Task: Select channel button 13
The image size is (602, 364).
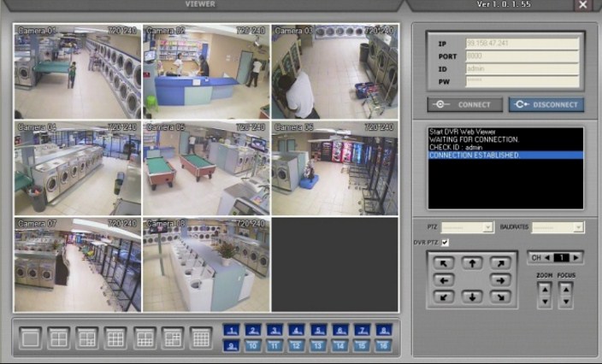Action: (318, 345)
